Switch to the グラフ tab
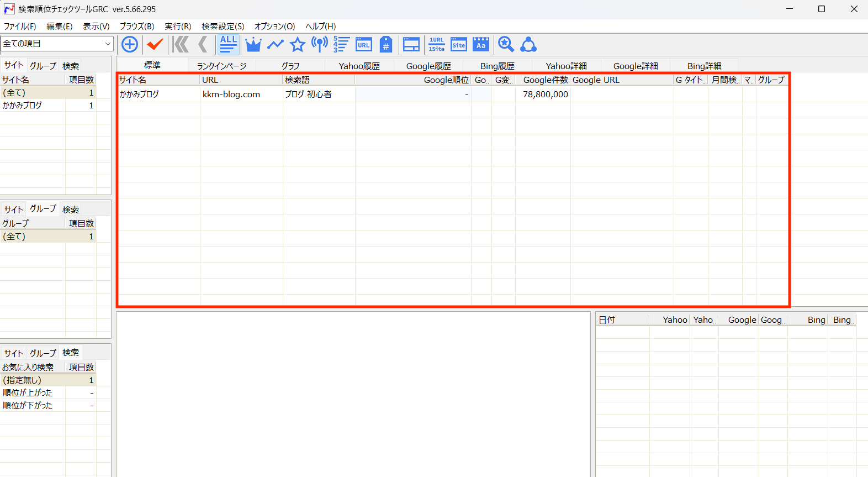The width and height of the screenshot is (868, 477). (x=290, y=66)
